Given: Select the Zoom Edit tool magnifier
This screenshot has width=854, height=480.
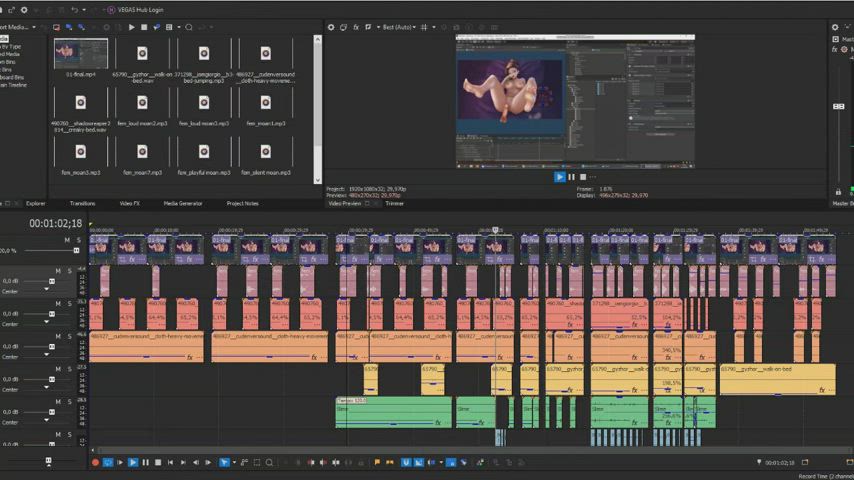Looking at the screenshot, I should [269, 462].
